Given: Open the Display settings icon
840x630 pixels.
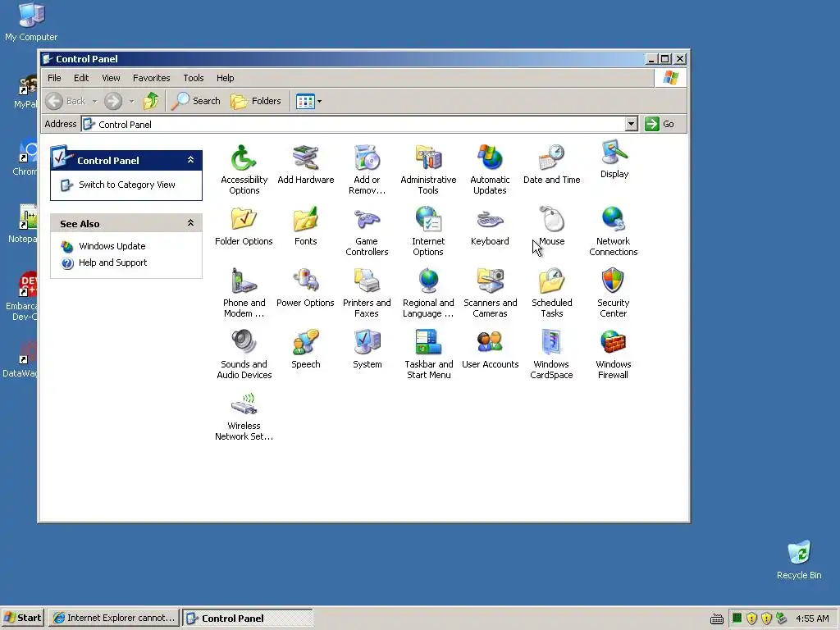Looking at the screenshot, I should click(614, 159).
